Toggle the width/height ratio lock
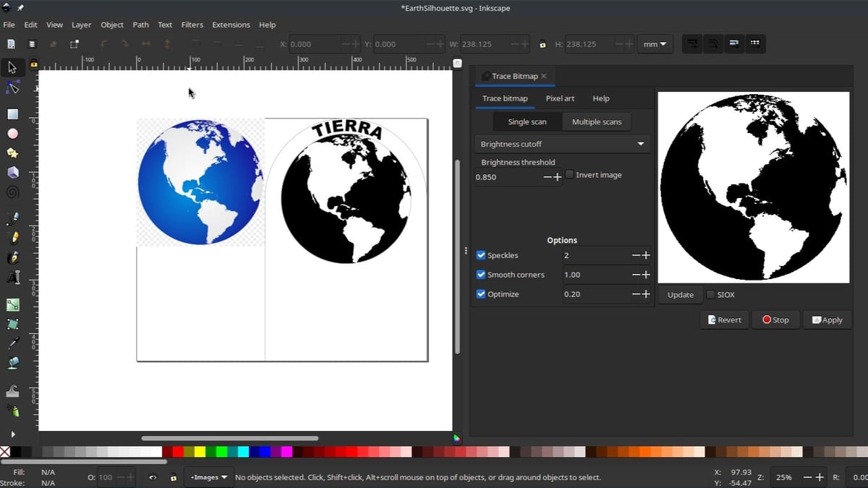 point(542,44)
